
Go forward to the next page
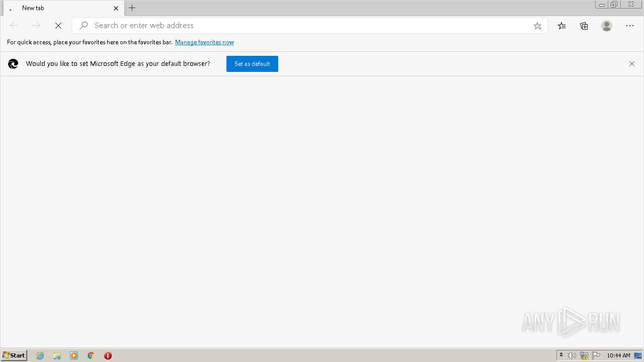[36, 26]
